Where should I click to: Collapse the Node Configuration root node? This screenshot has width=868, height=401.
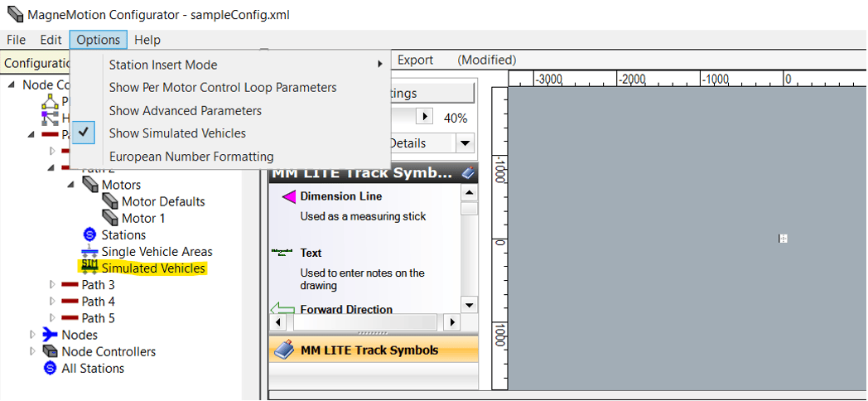[x=12, y=85]
